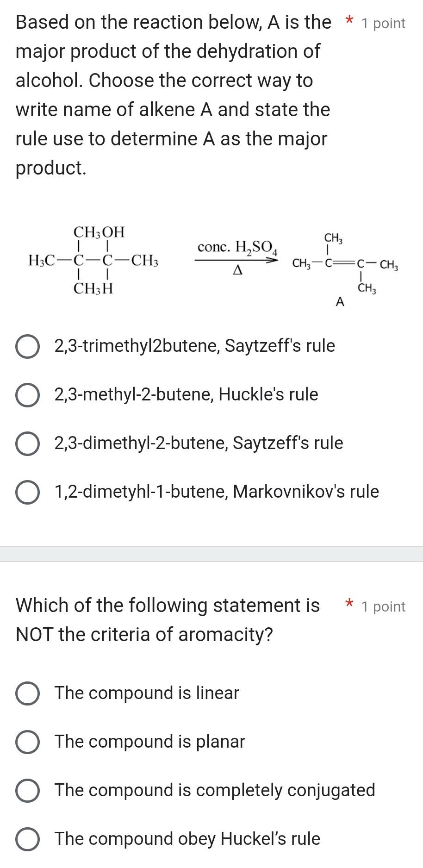
Task: Click the '1 point' label on first question
Action: tap(384, 23)
